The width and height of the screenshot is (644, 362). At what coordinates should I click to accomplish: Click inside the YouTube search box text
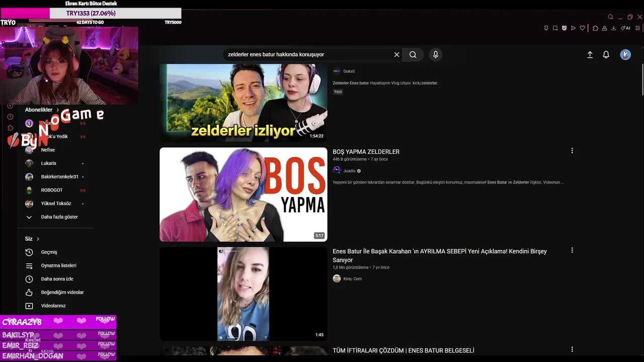276,54
